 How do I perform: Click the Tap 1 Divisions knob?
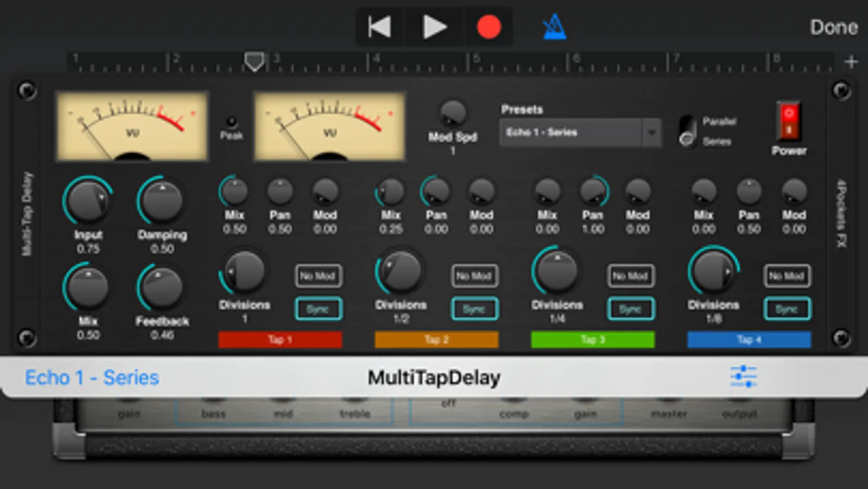(x=244, y=272)
